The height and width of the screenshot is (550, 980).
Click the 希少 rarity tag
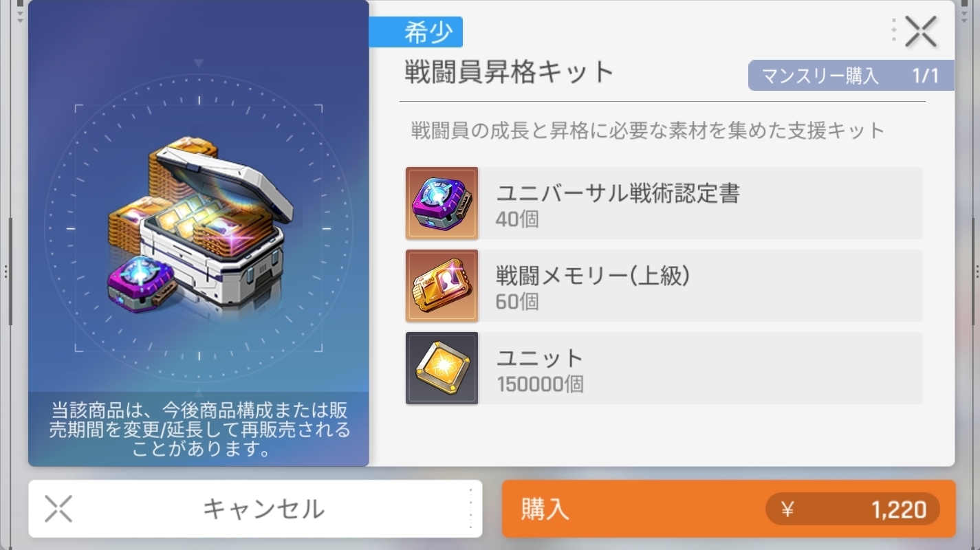pyautogui.click(x=416, y=32)
